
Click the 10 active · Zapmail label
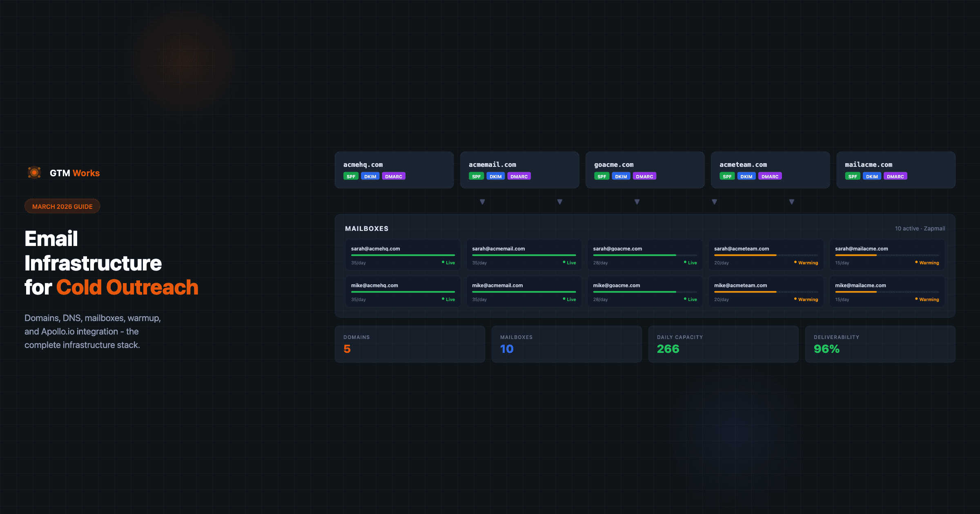[x=920, y=228]
